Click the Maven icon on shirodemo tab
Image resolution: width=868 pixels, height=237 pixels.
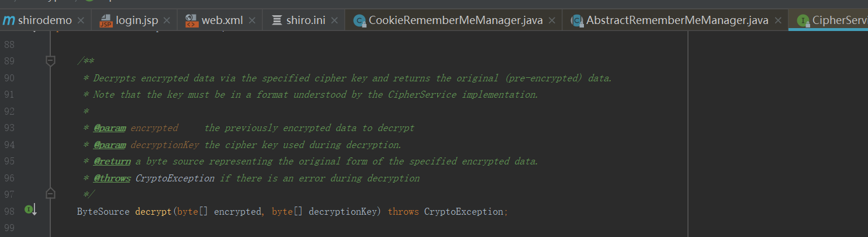(9, 21)
